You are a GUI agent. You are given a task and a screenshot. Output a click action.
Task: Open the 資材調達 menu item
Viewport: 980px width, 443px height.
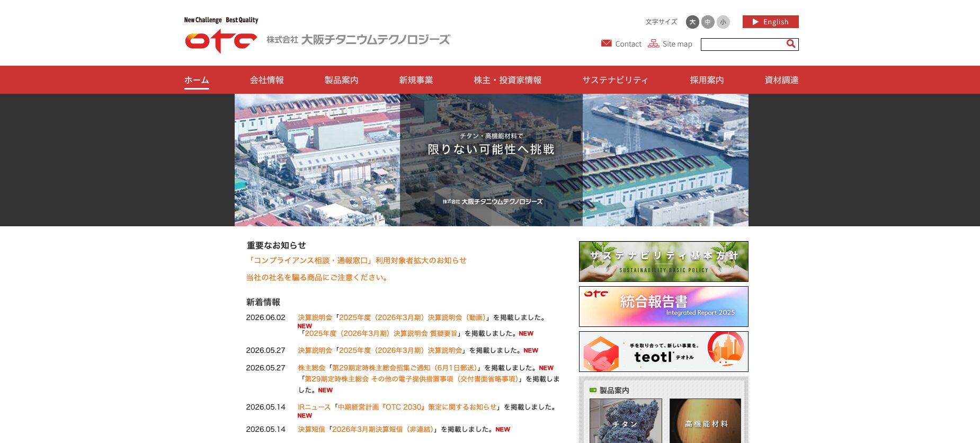pos(781,80)
